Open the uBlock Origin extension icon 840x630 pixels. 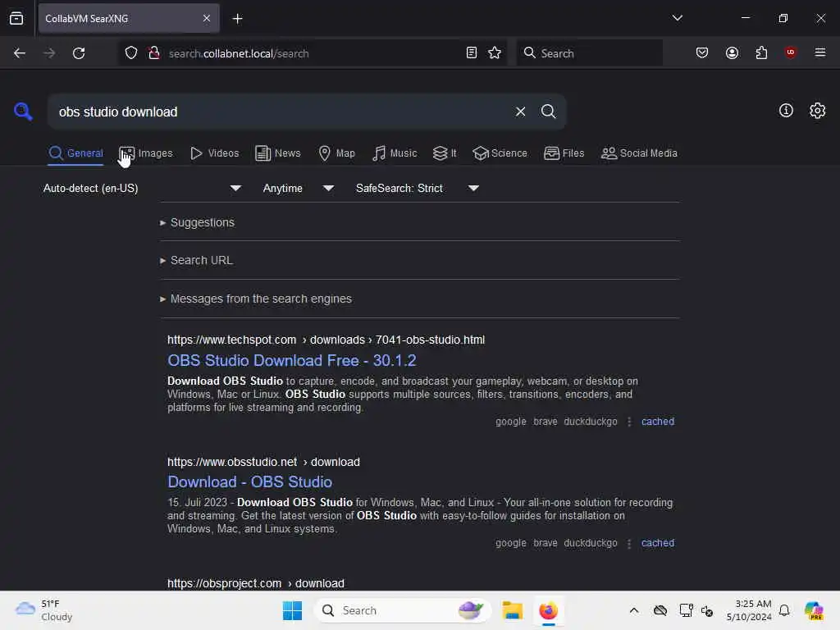click(x=790, y=52)
